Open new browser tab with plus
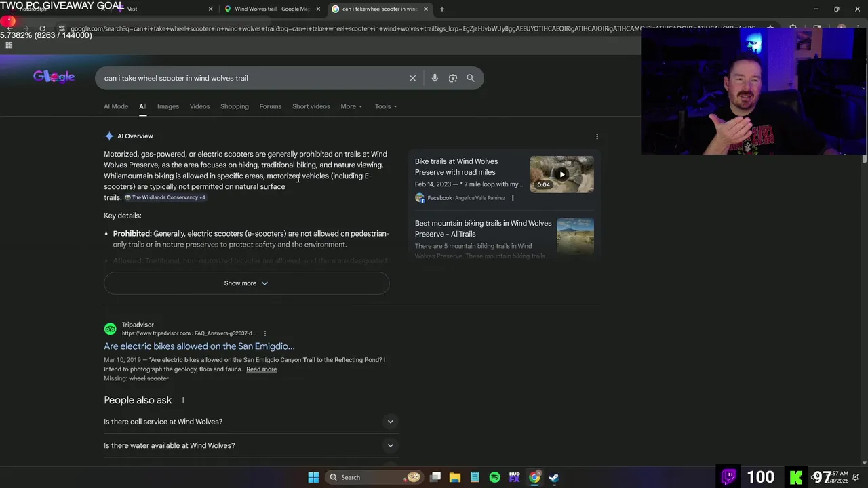 [442, 9]
